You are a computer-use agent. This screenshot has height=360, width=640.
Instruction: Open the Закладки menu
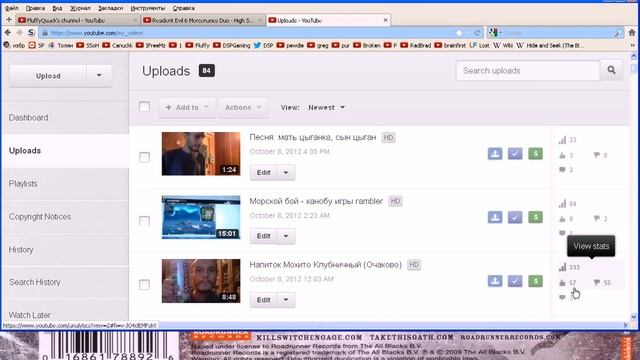click(110, 8)
